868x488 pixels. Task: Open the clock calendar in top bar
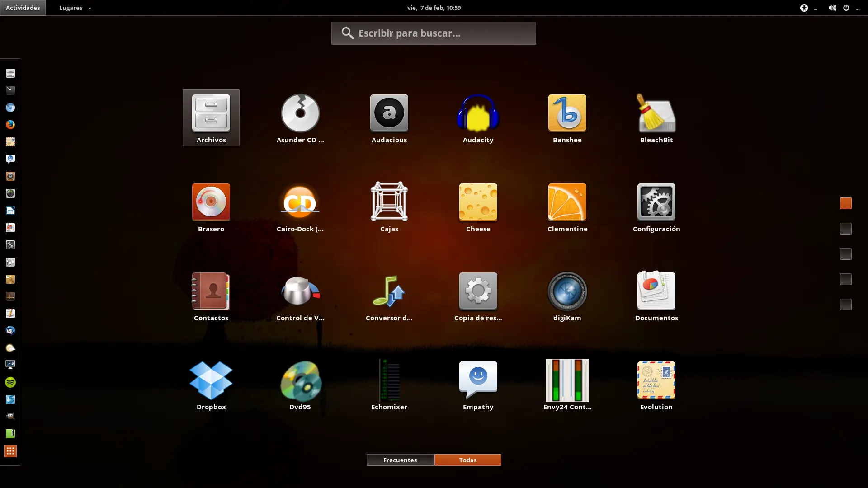coord(434,8)
